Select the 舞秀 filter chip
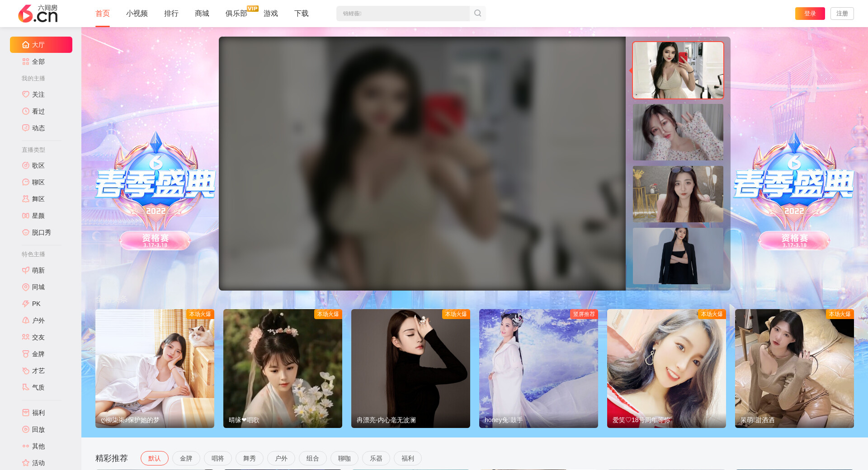The height and width of the screenshot is (470, 868). pos(250,458)
